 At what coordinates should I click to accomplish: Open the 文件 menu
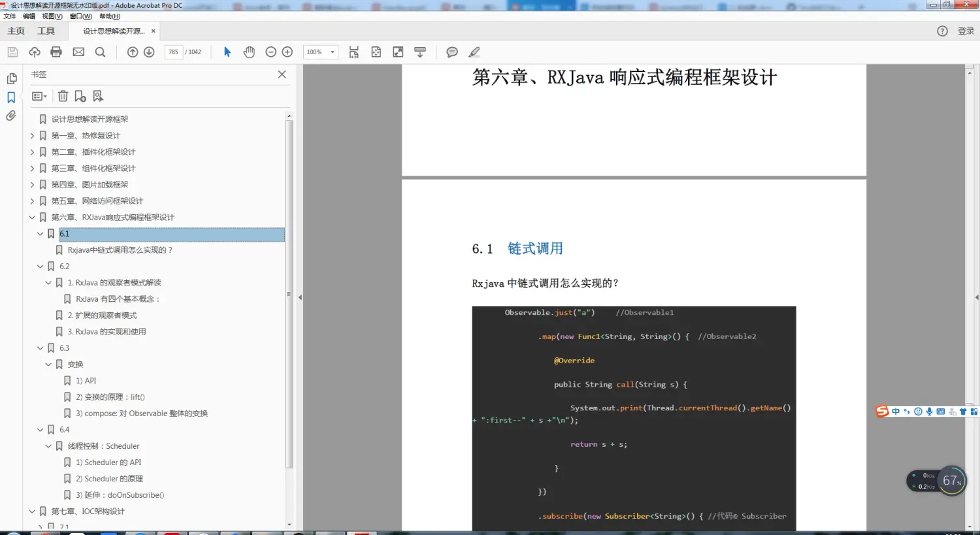10,16
